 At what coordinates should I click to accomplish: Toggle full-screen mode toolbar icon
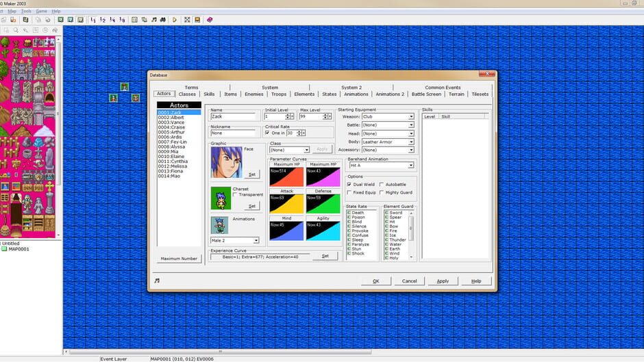[x=187, y=20]
